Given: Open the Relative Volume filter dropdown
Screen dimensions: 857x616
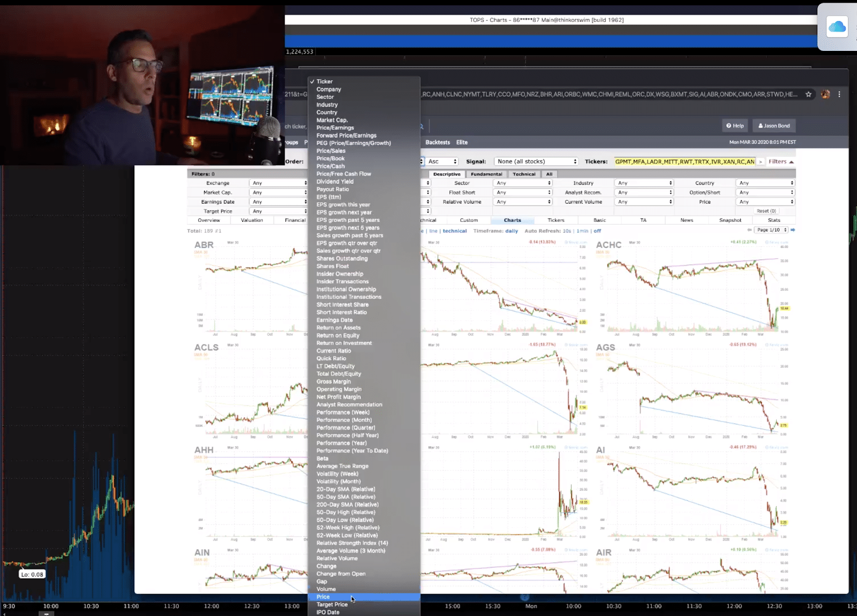Looking at the screenshot, I should tap(523, 202).
